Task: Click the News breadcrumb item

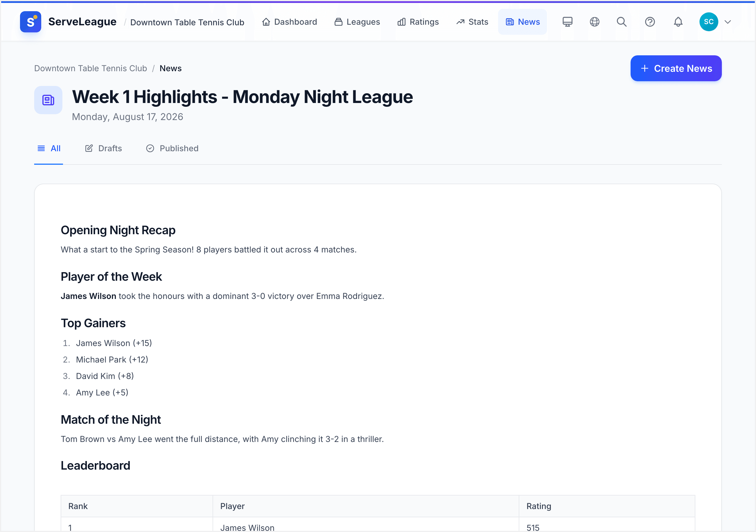Action: pos(170,68)
